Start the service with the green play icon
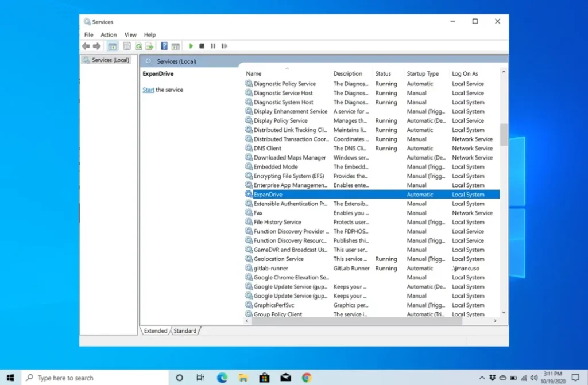588x385 pixels. click(191, 46)
